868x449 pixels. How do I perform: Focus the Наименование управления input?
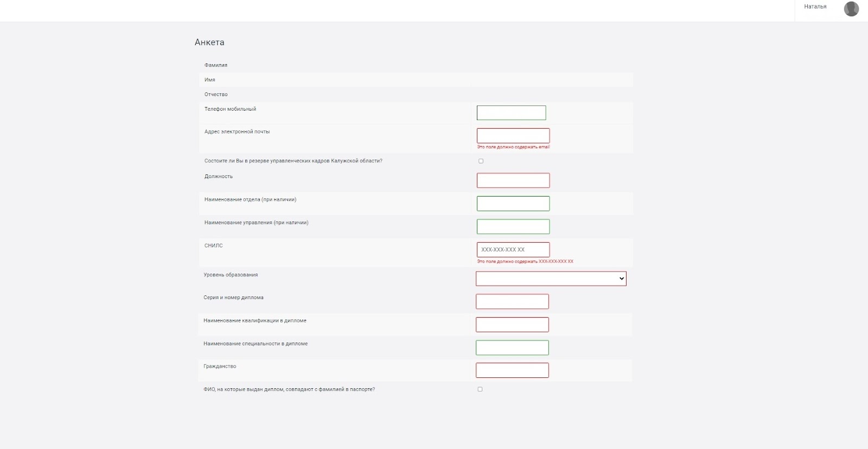(513, 226)
